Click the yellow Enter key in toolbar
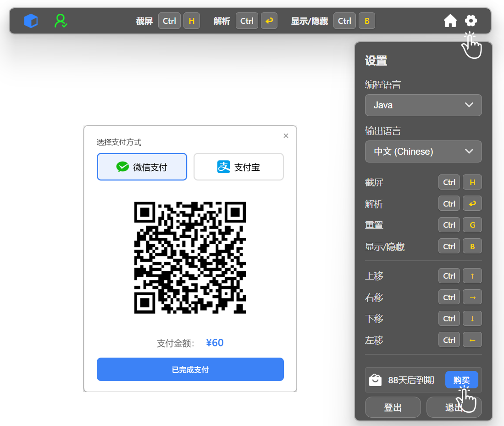The image size is (504, 426). 269,21
